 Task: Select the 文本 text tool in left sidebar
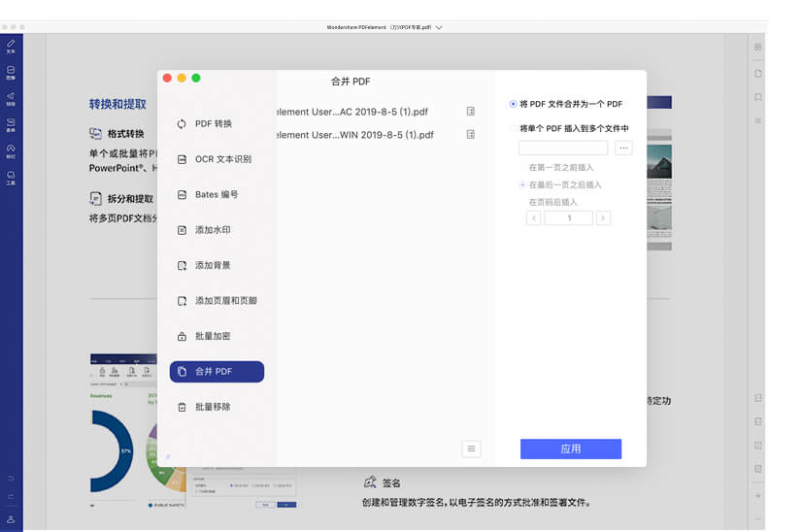click(x=11, y=47)
